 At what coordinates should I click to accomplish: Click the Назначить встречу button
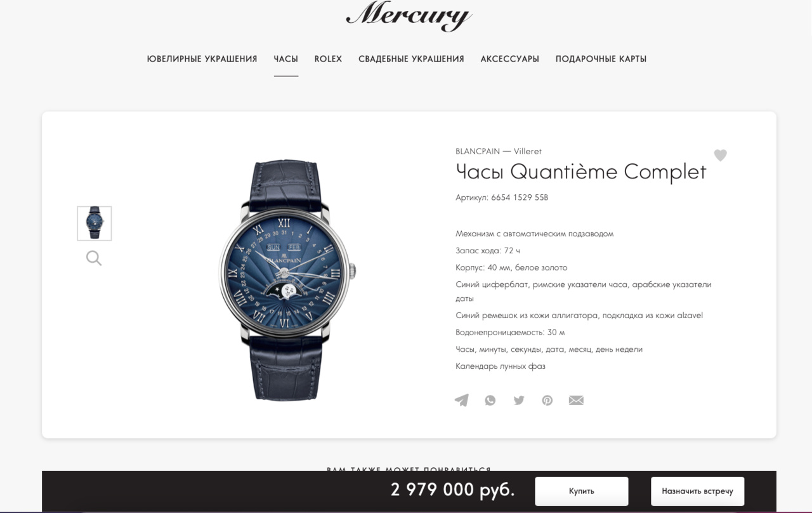point(697,491)
